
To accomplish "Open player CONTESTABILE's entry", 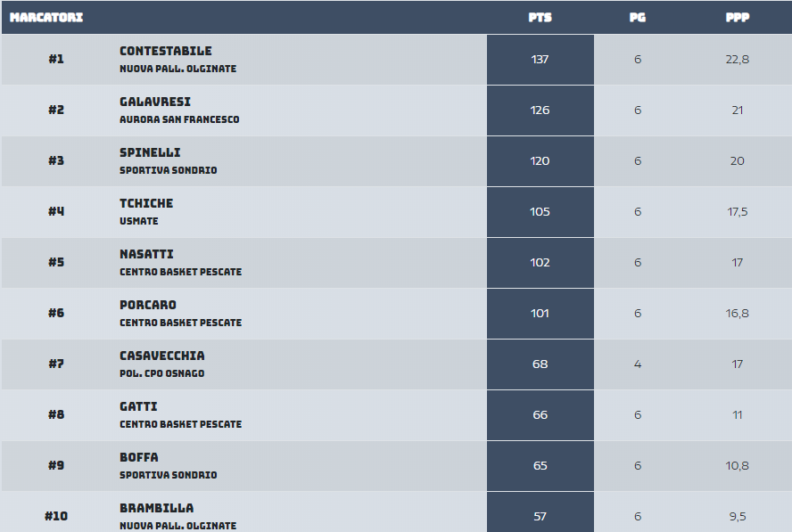I will [166, 51].
